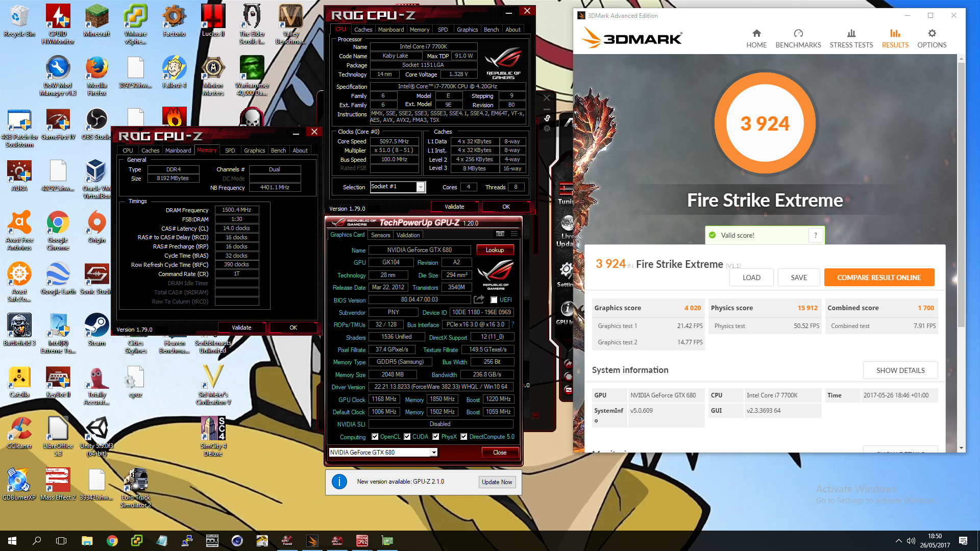Expand the NVIDIA GeForce GTX 680 GPU selector
Viewport: 980px width, 551px height.
pyautogui.click(x=434, y=452)
